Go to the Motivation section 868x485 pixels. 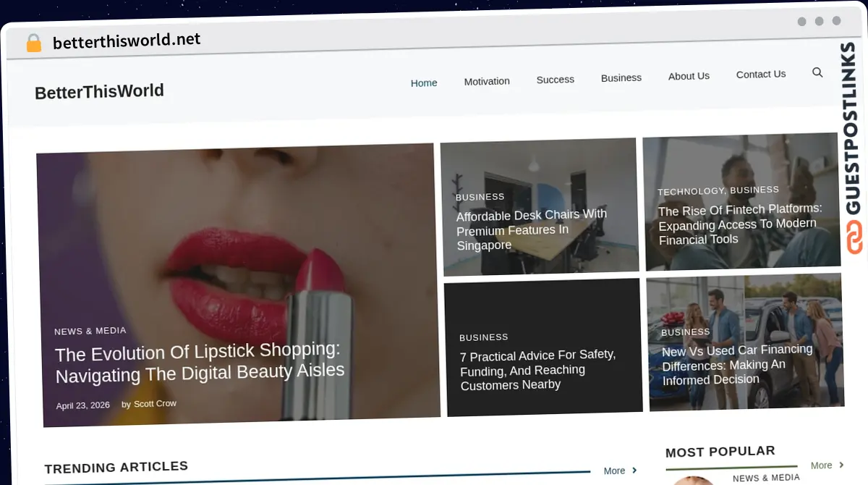(487, 81)
